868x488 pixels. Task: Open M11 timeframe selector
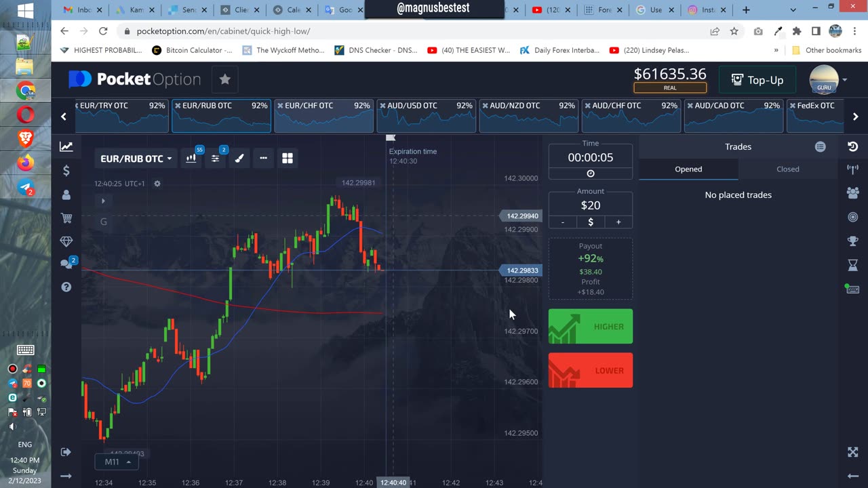coord(117,462)
